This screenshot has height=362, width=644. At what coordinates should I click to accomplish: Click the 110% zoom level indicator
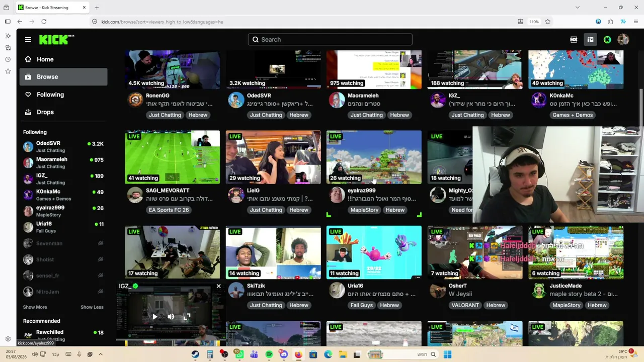click(534, 22)
